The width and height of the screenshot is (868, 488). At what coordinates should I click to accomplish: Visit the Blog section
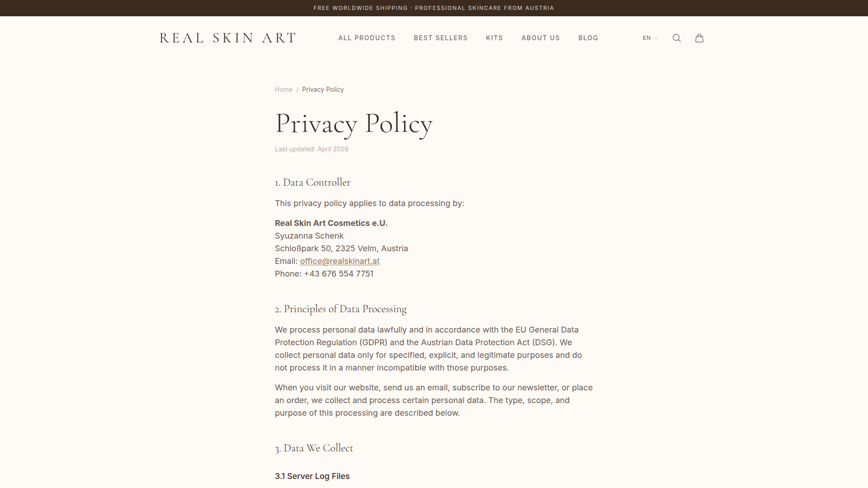tap(588, 38)
